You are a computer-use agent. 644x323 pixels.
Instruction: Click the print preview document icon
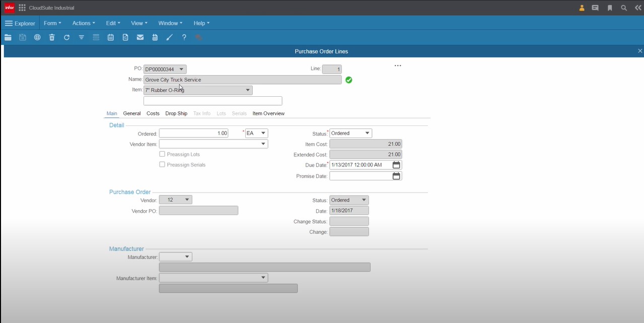(x=125, y=37)
